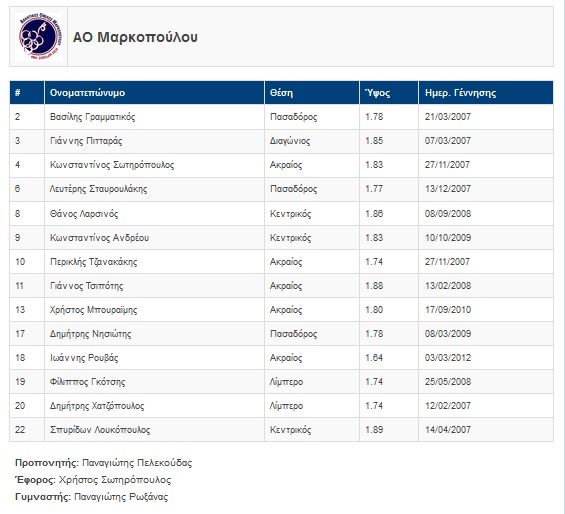Click Πασαδόρος in Δημήτρης Νησιώτης row
565x514 pixels.
pos(294,334)
